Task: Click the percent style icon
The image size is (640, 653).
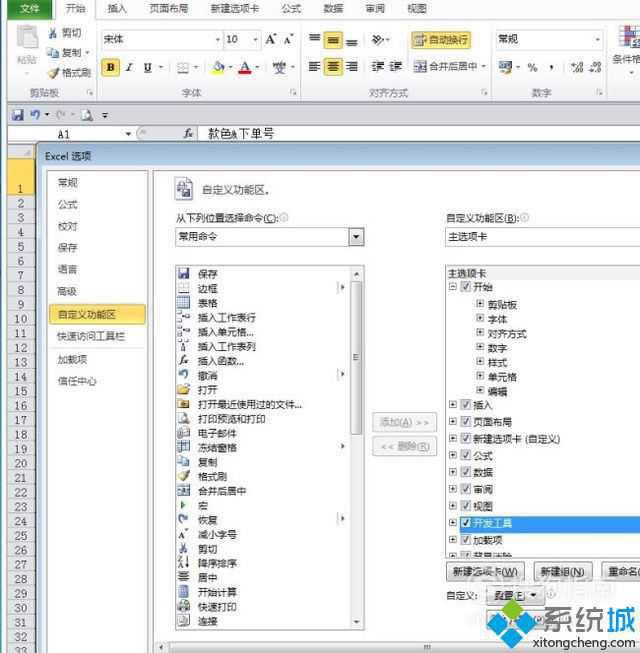Action: pos(532,67)
